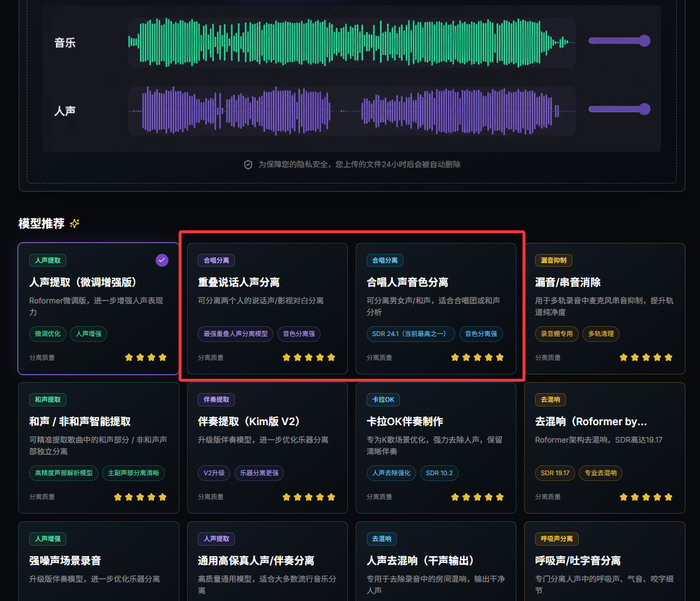This screenshot has height=601, width=700.
Task: Click the V2升级 pill
Action: tap(214, 473)
